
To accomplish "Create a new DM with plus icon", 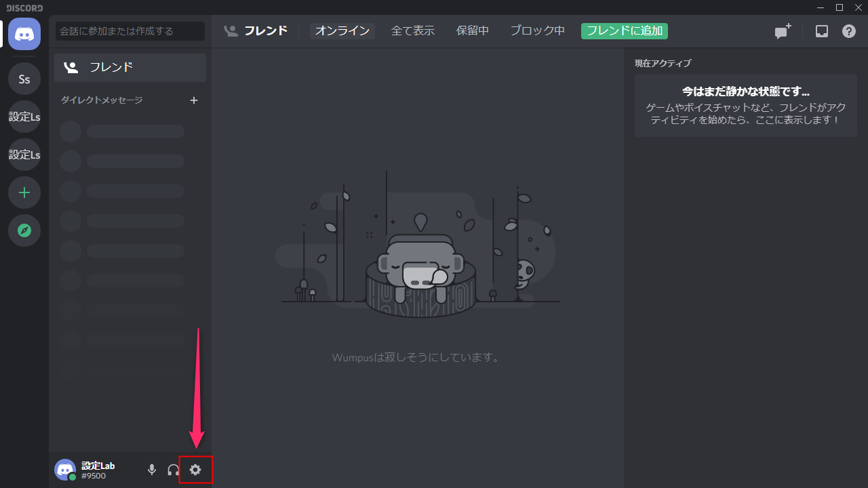I will pos(194,100).
